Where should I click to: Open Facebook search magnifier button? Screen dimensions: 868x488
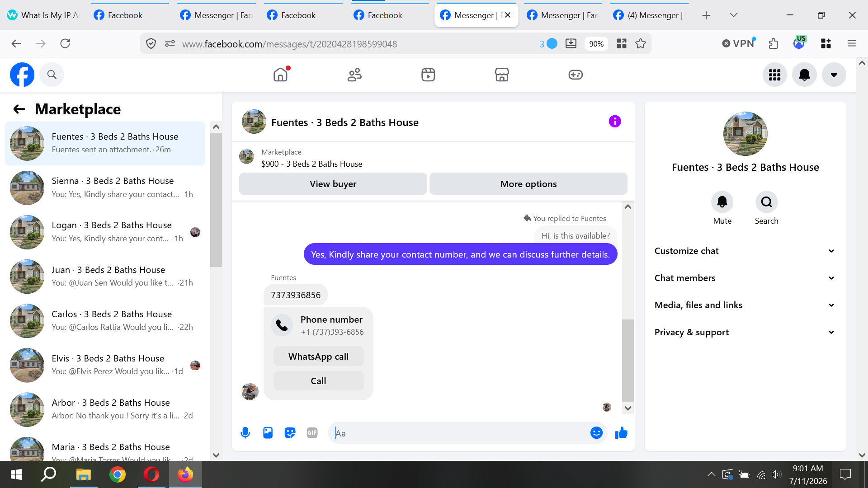[52, 75]
